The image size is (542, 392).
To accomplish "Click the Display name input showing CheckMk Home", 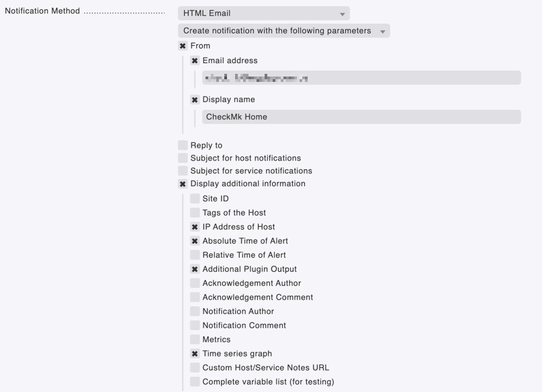I will pos(361,116).
